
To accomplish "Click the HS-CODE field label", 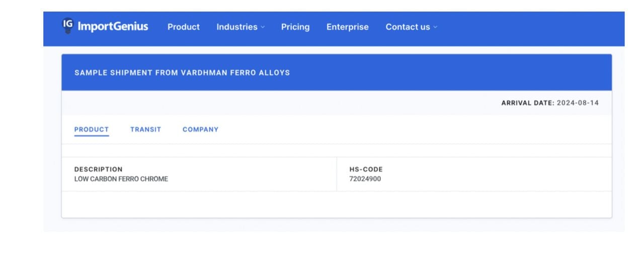I will [x=366, y=169].
